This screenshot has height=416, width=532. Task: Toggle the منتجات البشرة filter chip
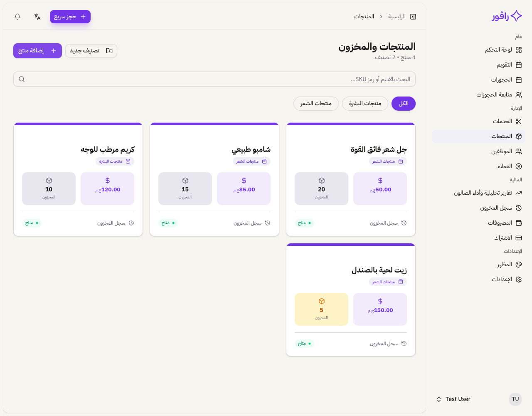365,103
